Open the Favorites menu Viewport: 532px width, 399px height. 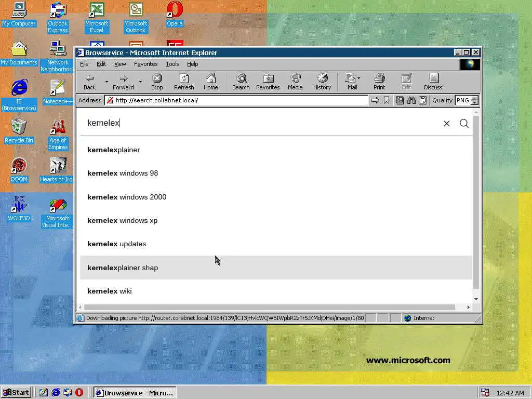point(145,64)
